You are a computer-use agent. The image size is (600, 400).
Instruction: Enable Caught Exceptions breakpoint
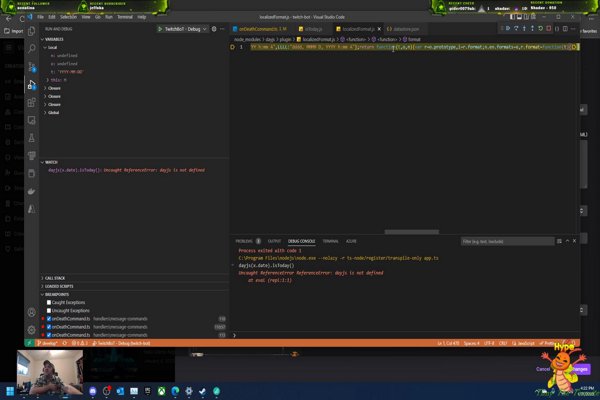click(49, 302)
